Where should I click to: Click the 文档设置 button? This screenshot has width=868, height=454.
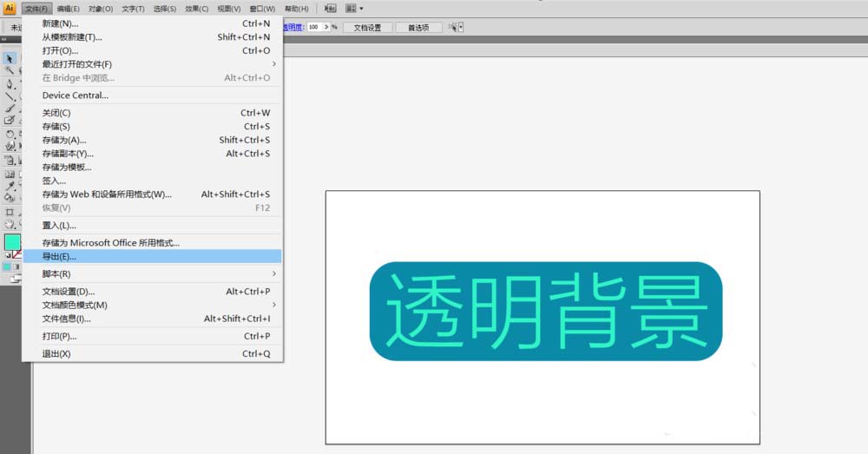(x=368, y=27)
